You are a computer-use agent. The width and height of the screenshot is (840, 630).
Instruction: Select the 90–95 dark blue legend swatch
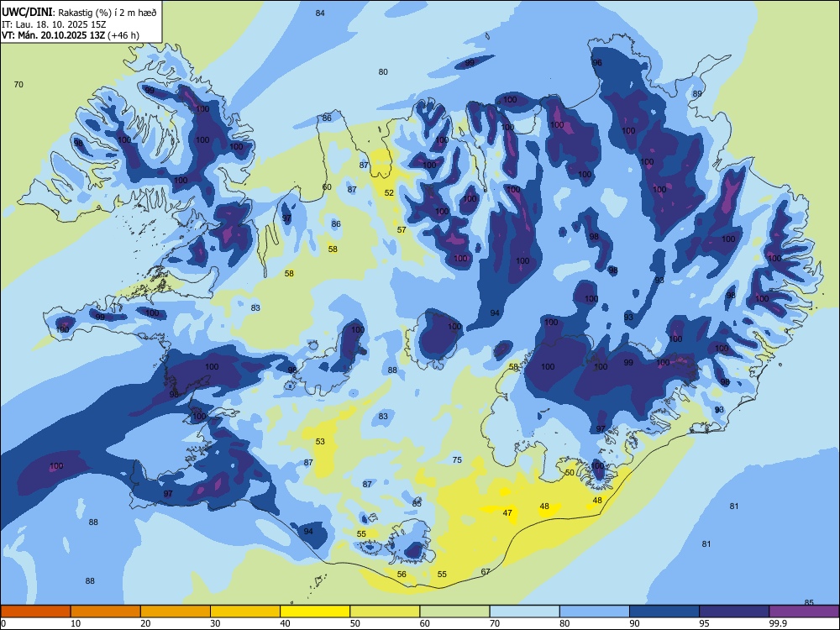664,612
